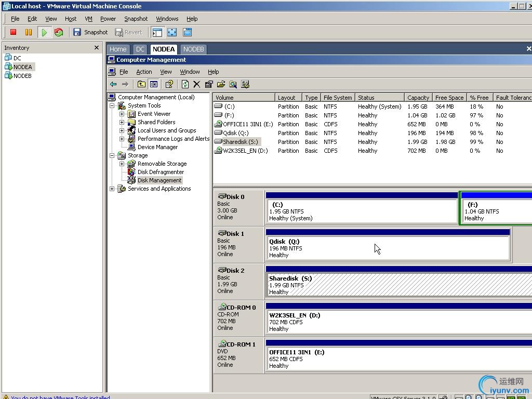Click the yellow Suspend button
Screen dimensions: 532x399
pyautogui.click(x=29, y=32)
